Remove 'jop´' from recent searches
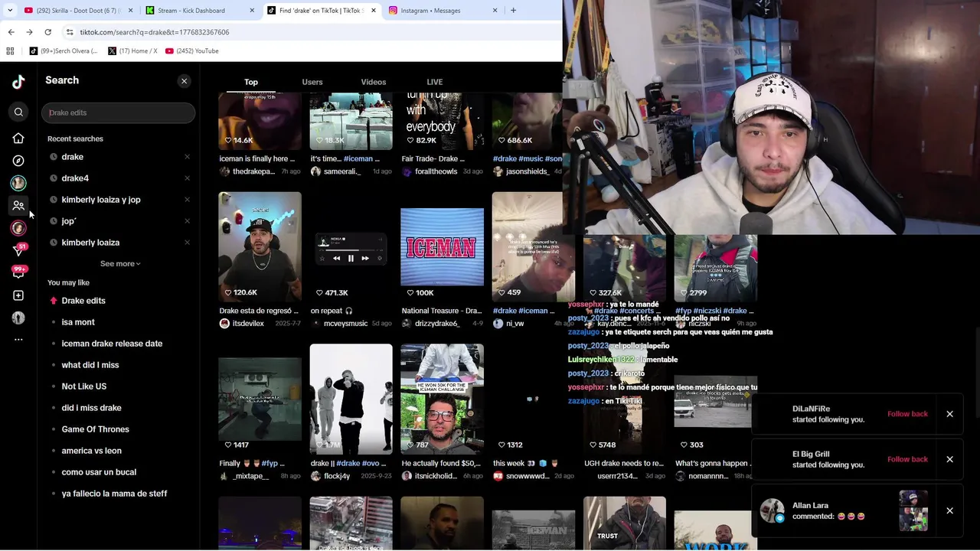 pyautogui.click(x=187, y=221)
